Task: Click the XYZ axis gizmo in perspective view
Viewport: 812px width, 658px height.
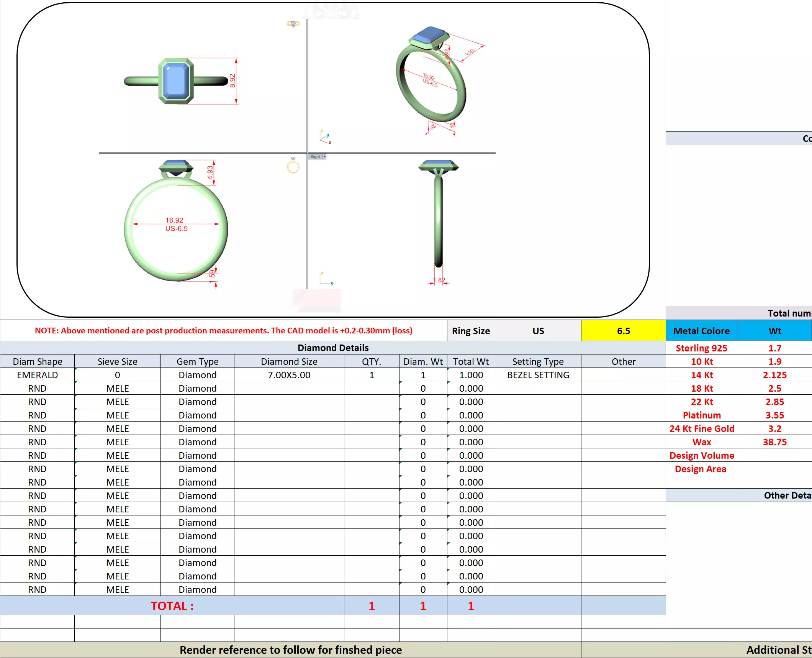Action: point(325,137)
